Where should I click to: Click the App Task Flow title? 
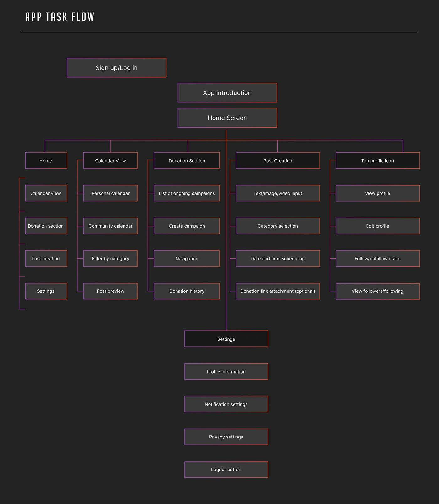[60, 17]
